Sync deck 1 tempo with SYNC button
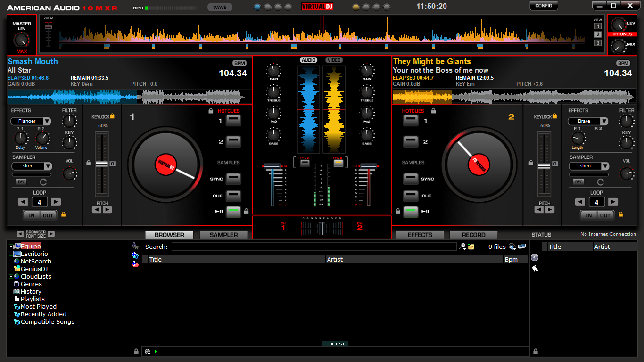Viewport: 644px width, 362px height. click(x=233, y=179)
